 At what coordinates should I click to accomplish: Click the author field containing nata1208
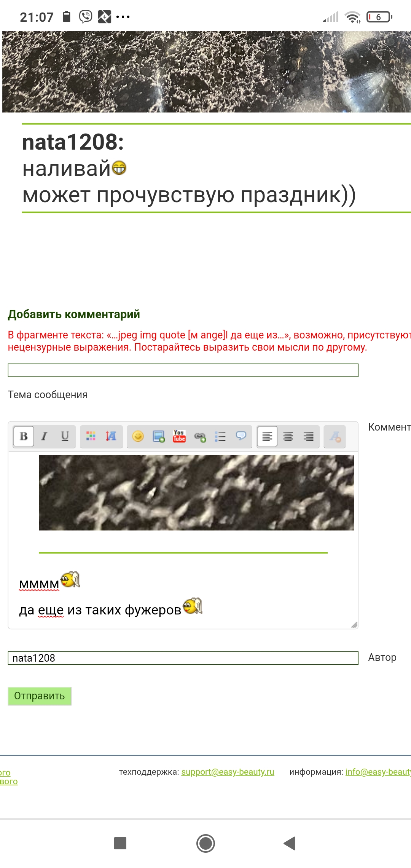coord(183,658)
